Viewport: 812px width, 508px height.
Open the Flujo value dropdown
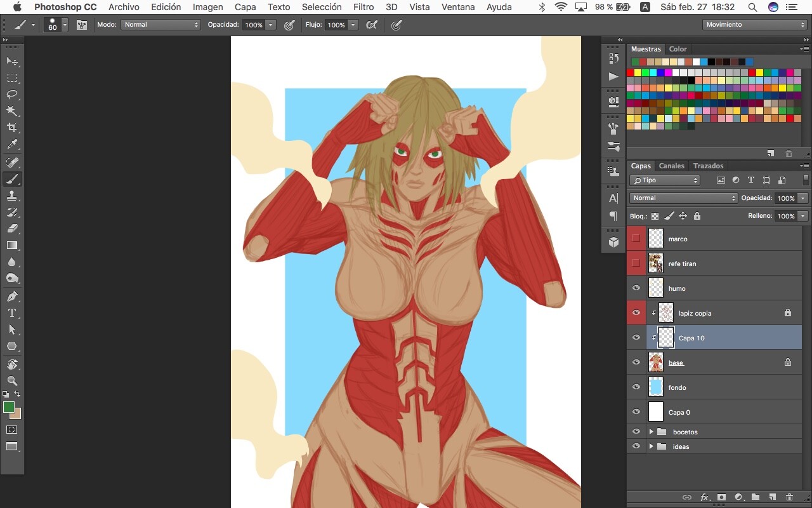[x=353, y=25]
